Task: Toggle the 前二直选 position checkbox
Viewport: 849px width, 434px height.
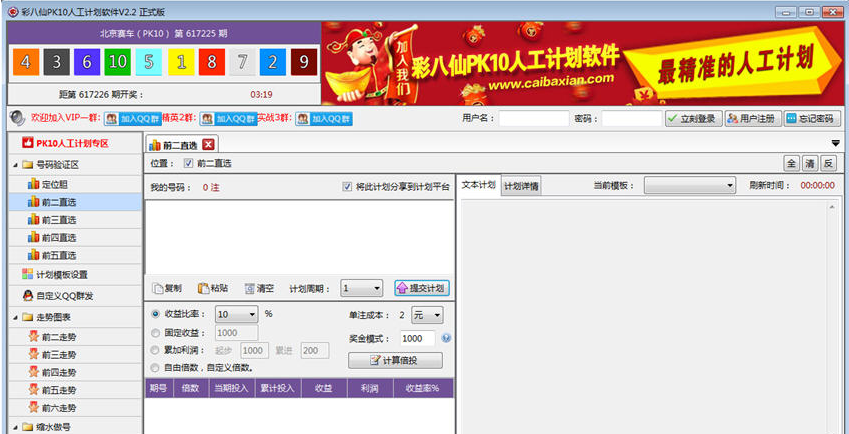Action: click(188, 163)
